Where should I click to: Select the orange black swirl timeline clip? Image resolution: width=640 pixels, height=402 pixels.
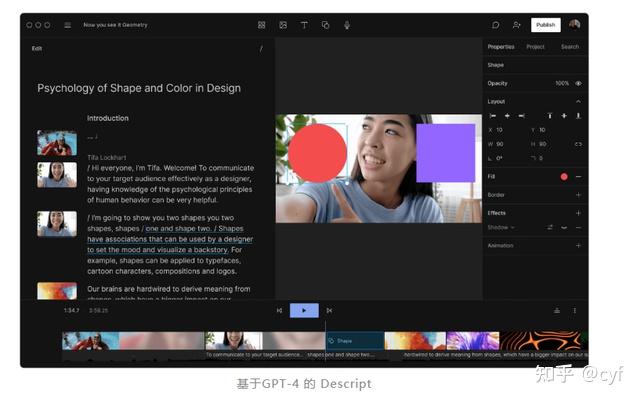pos(542,341)
